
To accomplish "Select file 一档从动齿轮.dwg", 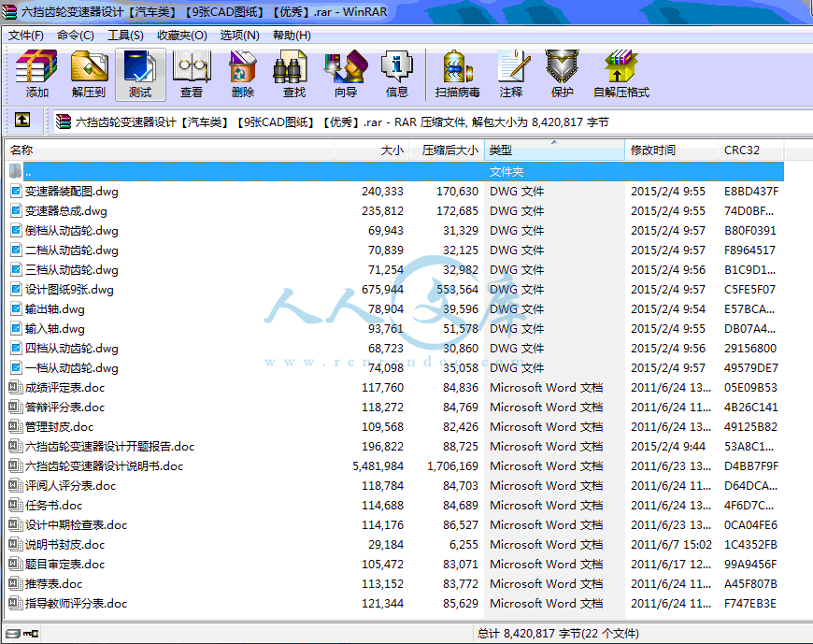I will [72, 368].
